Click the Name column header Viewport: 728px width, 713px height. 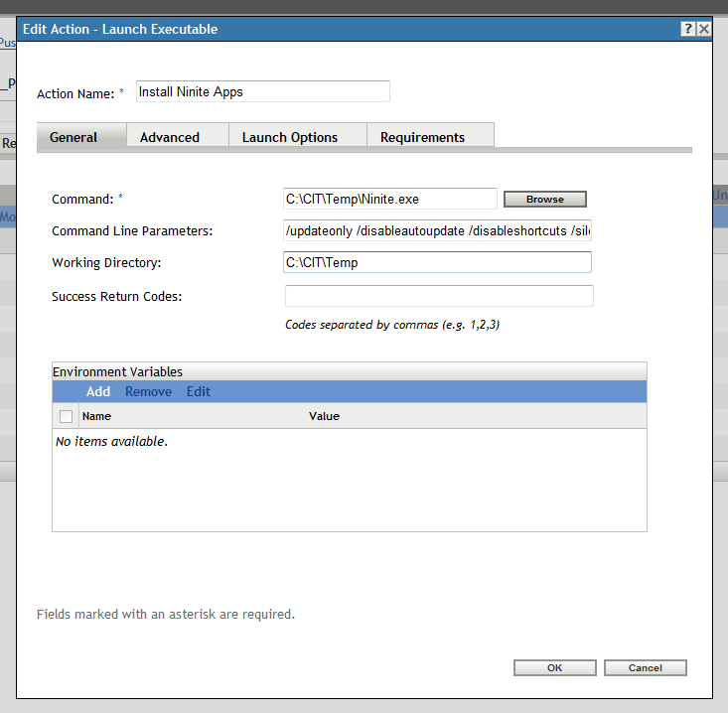96,416
